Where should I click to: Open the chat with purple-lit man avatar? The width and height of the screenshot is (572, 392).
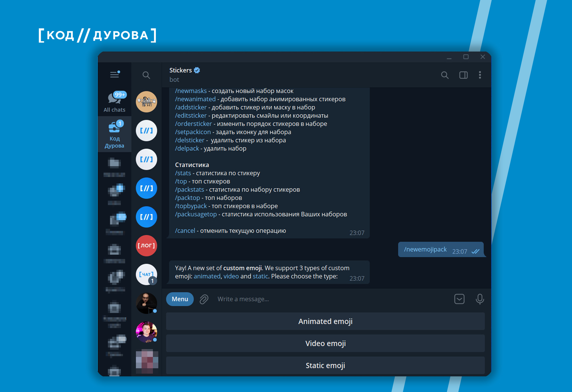pyautogui.click(x=146, y=332)
